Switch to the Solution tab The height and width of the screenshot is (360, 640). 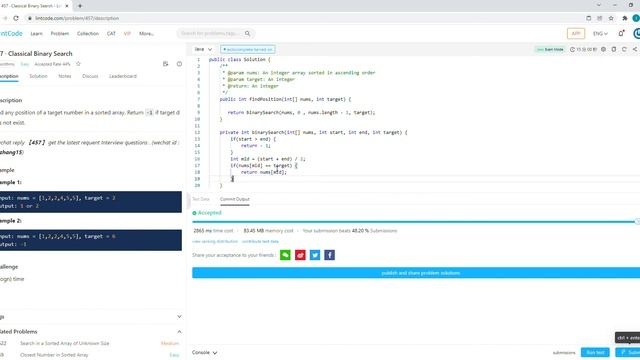tap(38, 76)
